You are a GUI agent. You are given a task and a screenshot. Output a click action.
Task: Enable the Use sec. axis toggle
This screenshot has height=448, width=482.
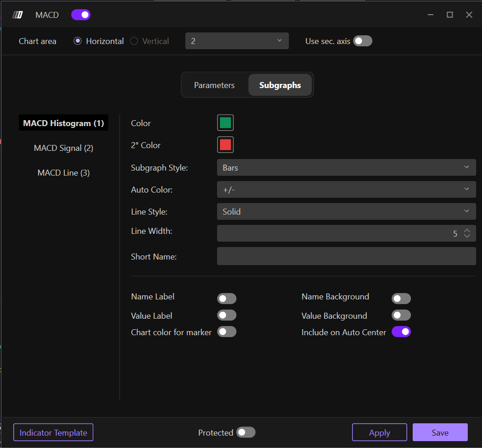point(362,41)
